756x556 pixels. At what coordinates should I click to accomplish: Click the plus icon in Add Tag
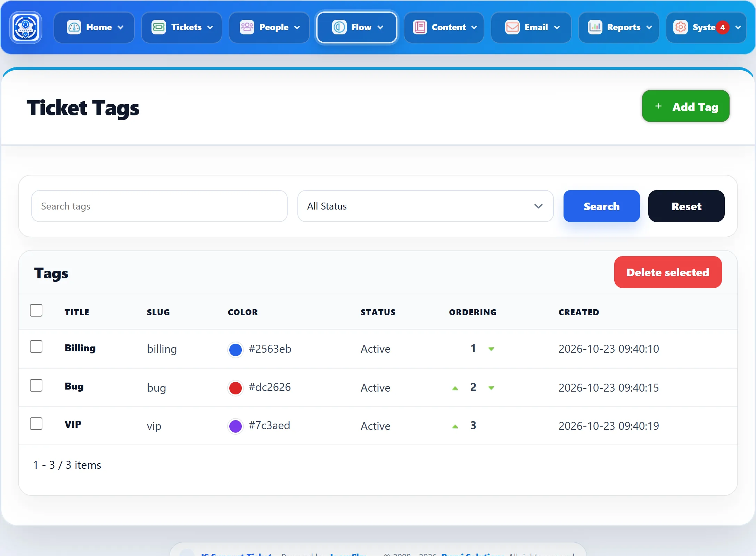(658, 106)
